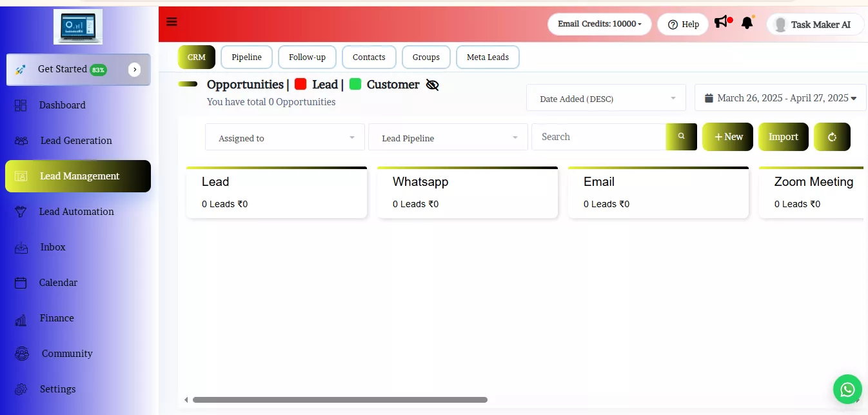The image size is (868, 415).
Task: Click the laptop logo image
Action: tap(78, 26)
